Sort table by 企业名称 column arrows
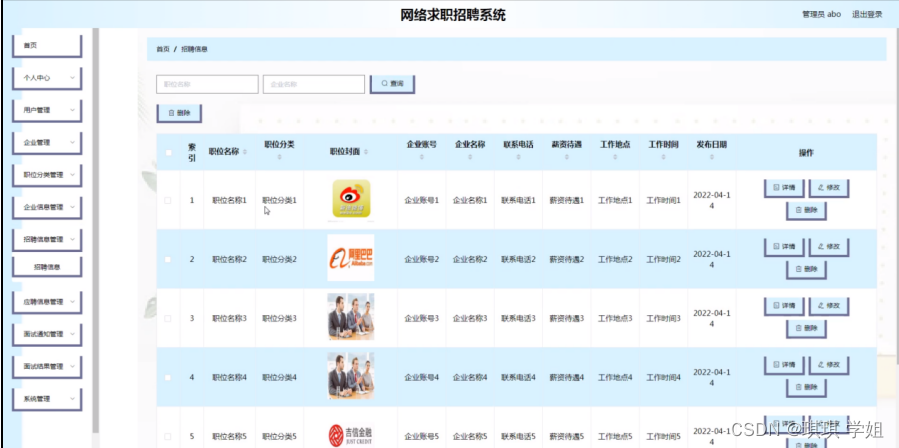899x448 pixels. tap(470, 157)
